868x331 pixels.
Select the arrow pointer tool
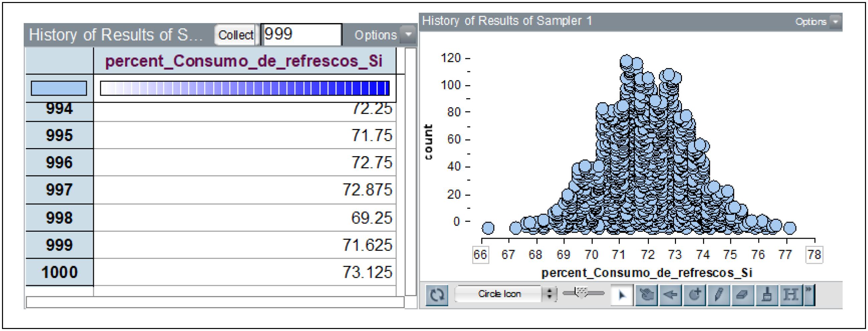coord(621,295)
